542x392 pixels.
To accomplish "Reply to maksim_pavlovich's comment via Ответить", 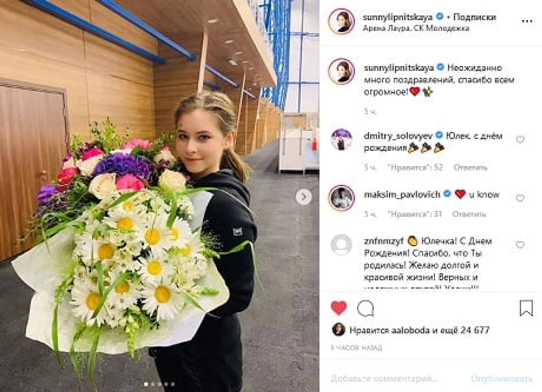I will coord(469,214).
